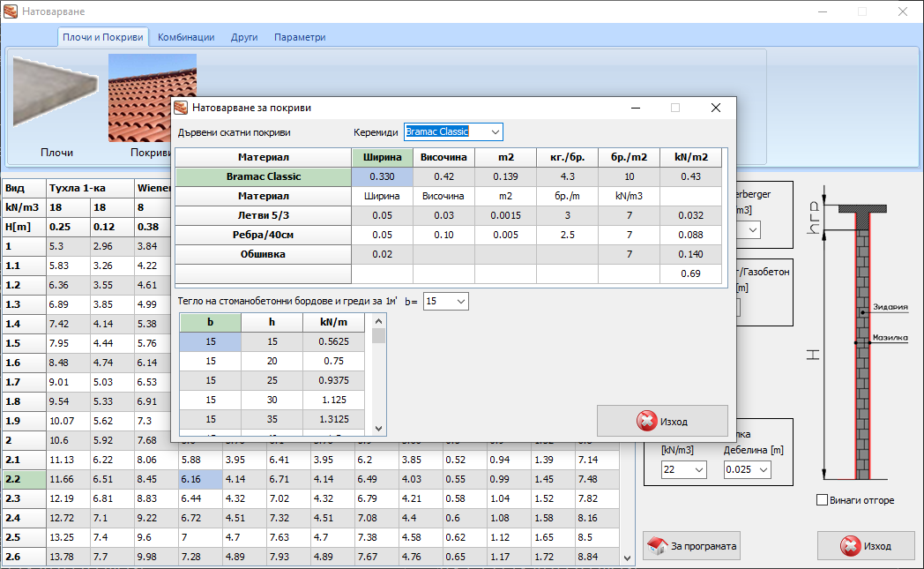This screenshot has height=569, width=924.
Task: Select row 2.2 header in main table
Action: click(24, 479)
